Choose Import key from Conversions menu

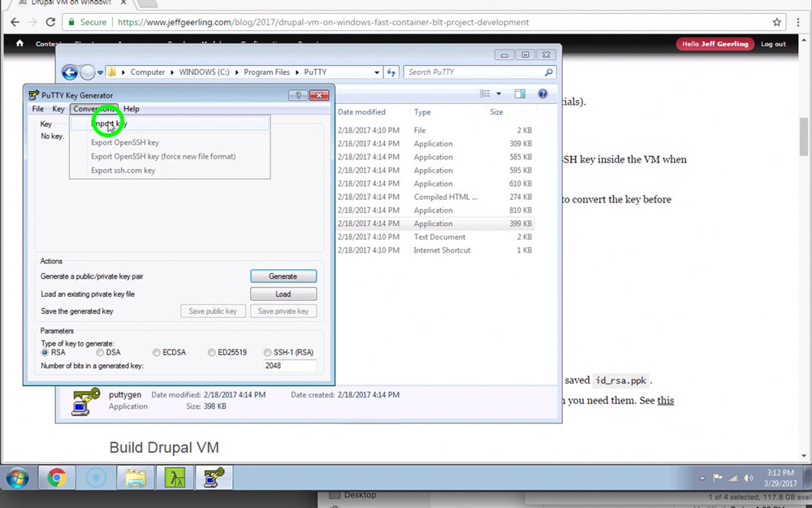click(x=170, y=124)
